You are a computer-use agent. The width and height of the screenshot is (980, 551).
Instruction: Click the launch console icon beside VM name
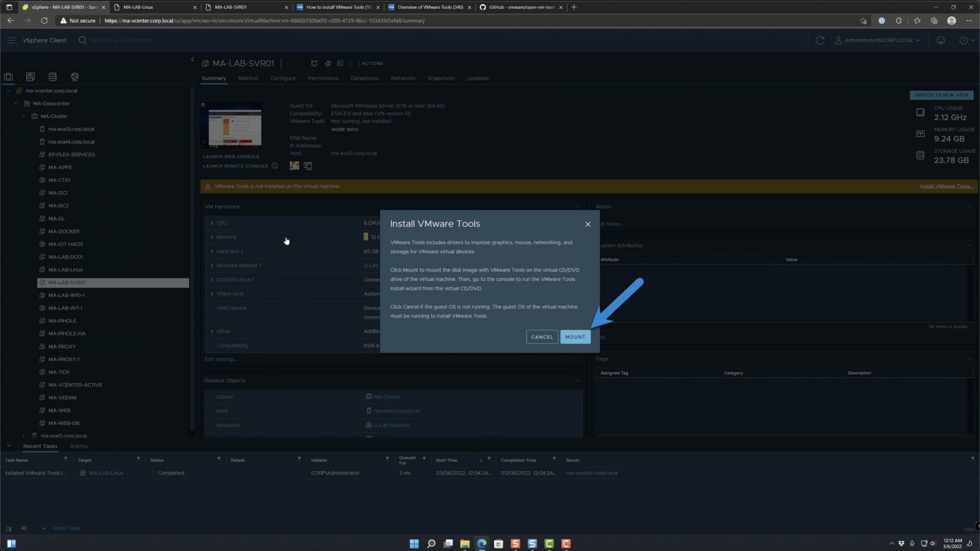(314, 63)
